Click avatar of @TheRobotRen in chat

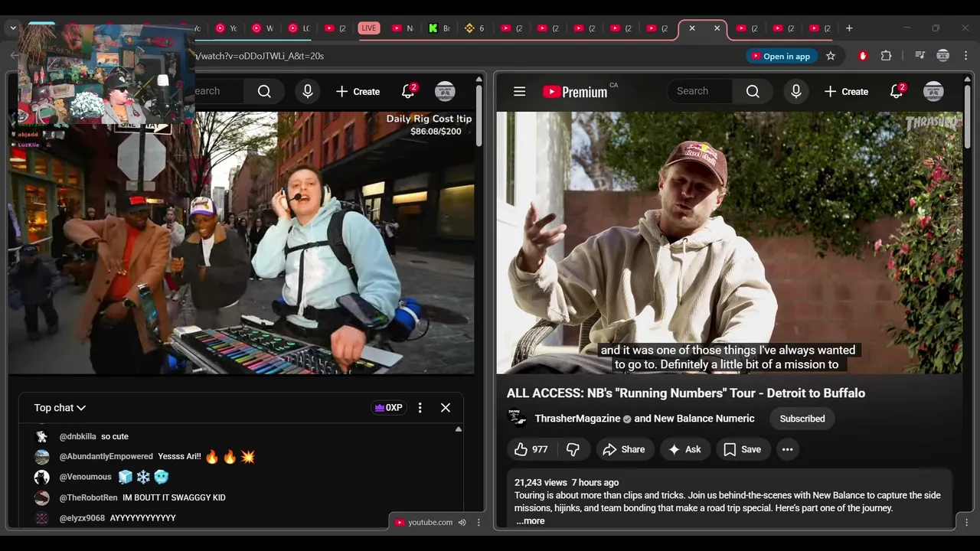[x=42, y=497]
